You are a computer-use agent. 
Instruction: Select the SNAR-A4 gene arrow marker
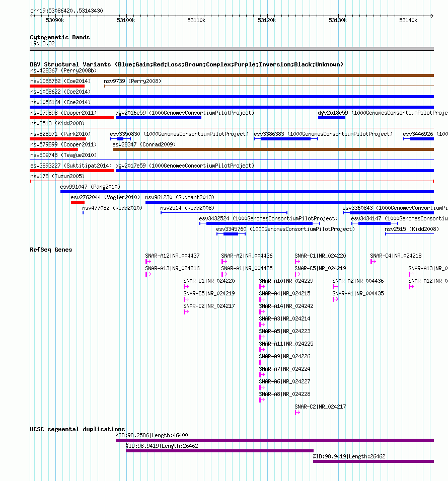pos(262,299)
